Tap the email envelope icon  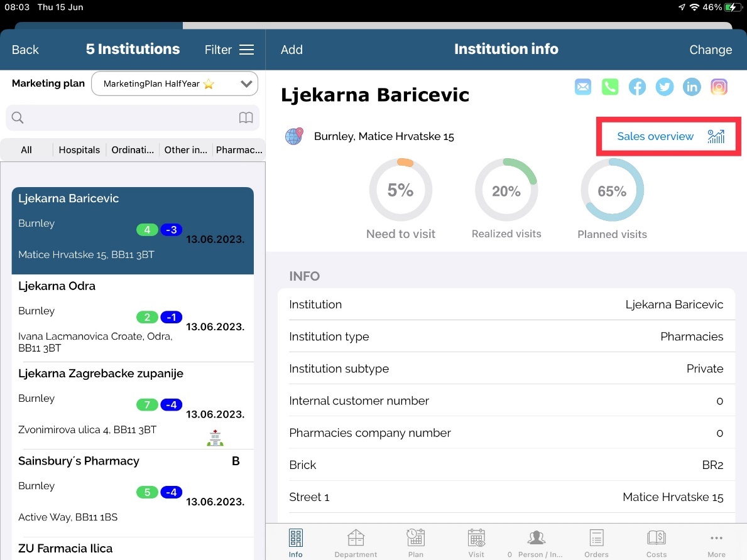[583, 87]
